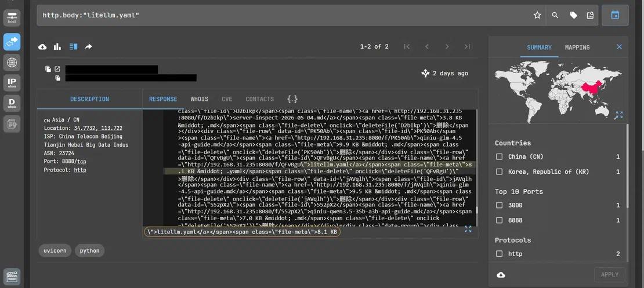Image resolution: width=644 pixels, height=288 pixels.
Task: Click the 'Top 10 Ports' heading
Action: pos(519,192)
